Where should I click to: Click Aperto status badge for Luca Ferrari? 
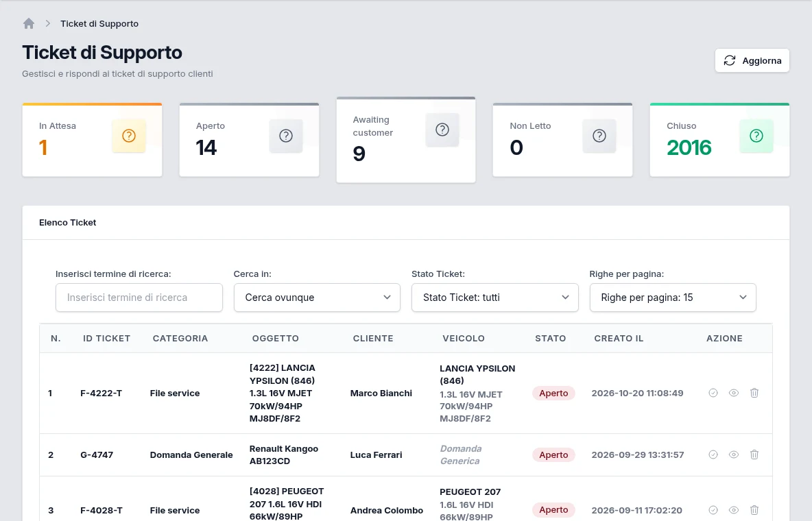(x=553, y=455)
